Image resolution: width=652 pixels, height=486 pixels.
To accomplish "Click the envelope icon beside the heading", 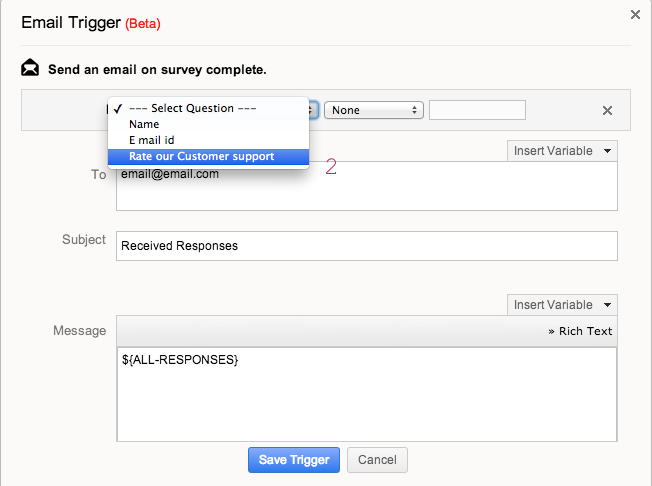I will (31, 69).
